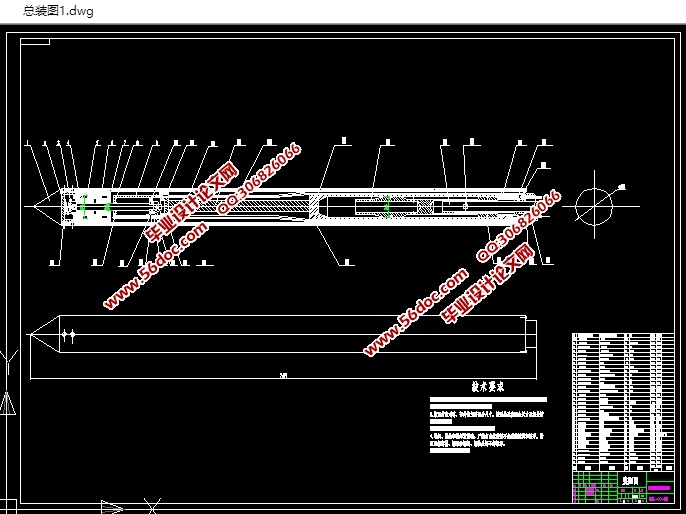Click the pointed tip of the lower outline
This screenshot has height=514, width=686.
(42, 335)
